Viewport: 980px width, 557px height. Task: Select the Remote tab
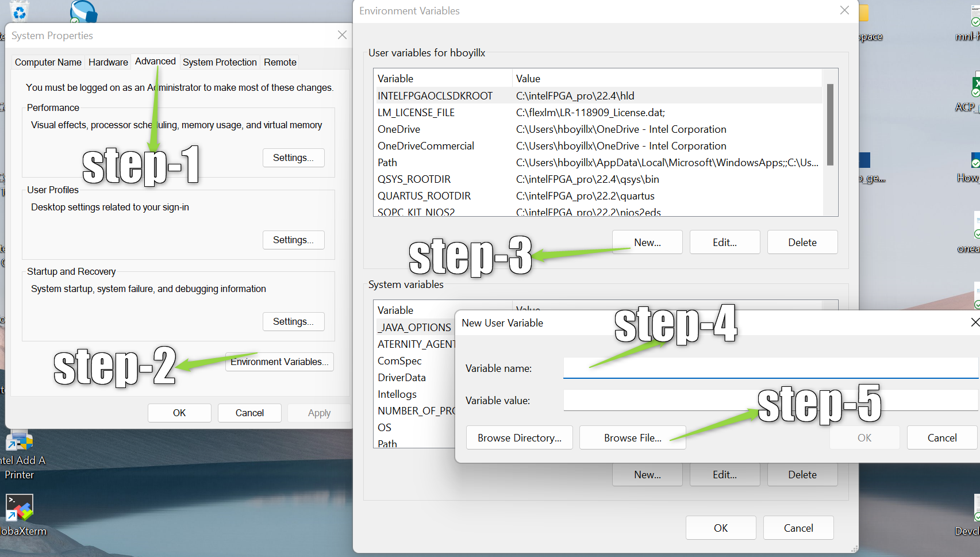click(x=280, y=62)
